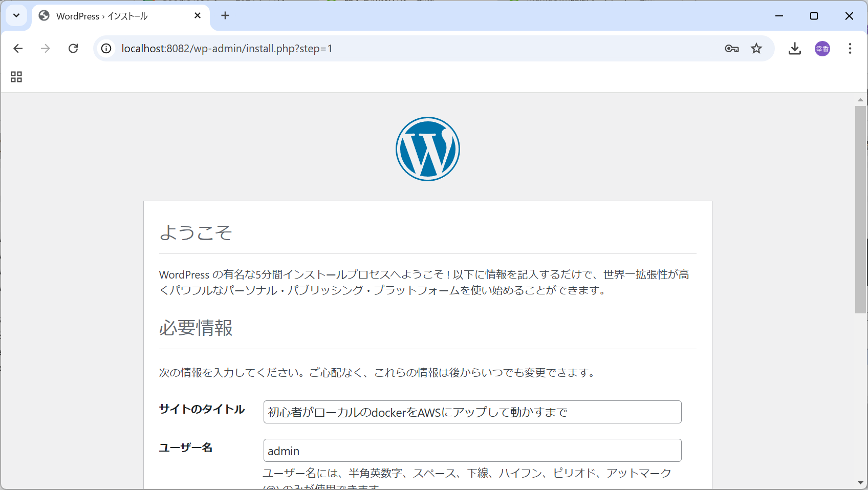868x490 pixels.
Task: Focus the ユーザー名 input field containing admin
Action: click(472, 451)
